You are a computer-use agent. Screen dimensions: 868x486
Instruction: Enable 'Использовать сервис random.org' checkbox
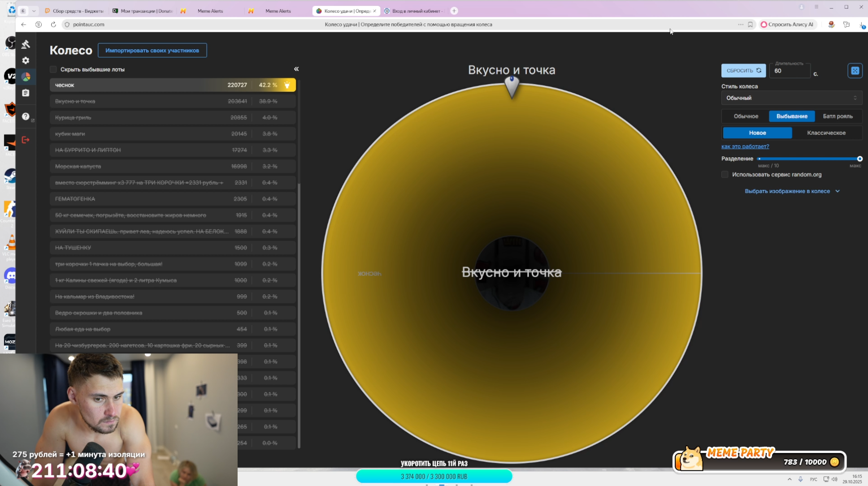point(725,175)
